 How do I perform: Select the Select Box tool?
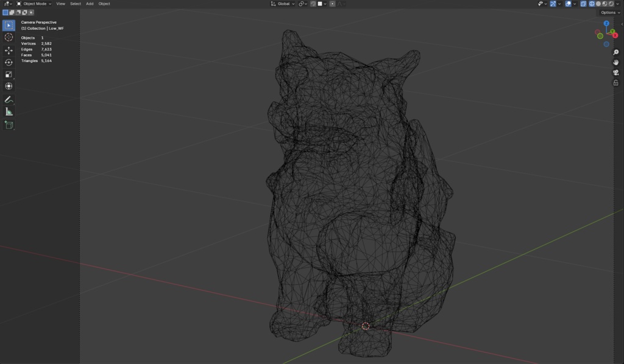click(9, 26)
